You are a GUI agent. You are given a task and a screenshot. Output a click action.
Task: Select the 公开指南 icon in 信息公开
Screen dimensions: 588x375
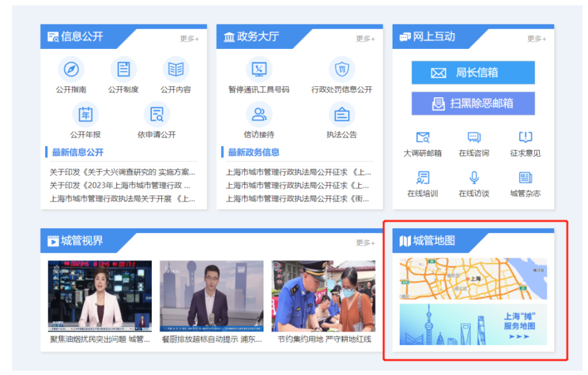[72, 69]
